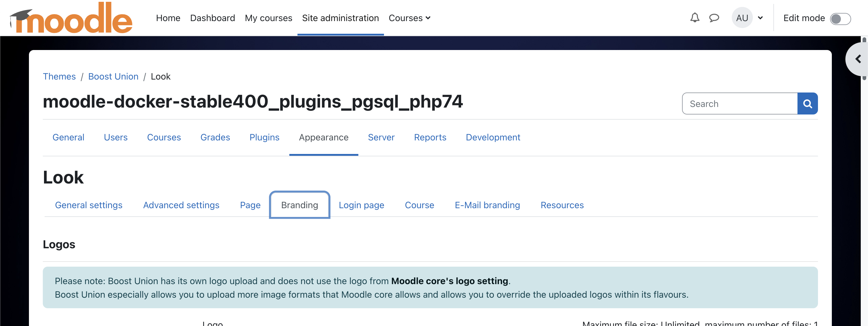The width and height of the screenshot is (868, 326).
Task: Switch to the Reports tab
Action: [x=430, y=137]
